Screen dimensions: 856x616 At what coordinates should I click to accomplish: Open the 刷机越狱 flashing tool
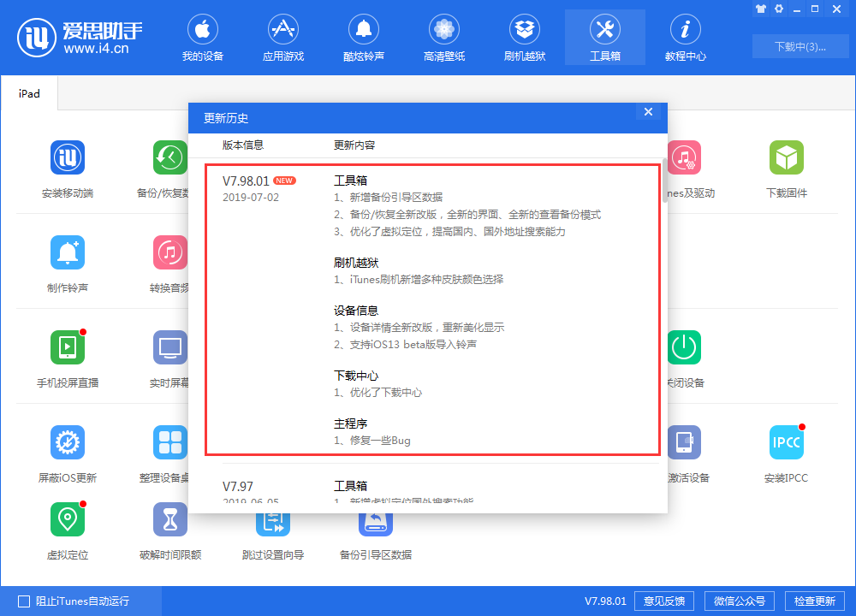[524, 38]
